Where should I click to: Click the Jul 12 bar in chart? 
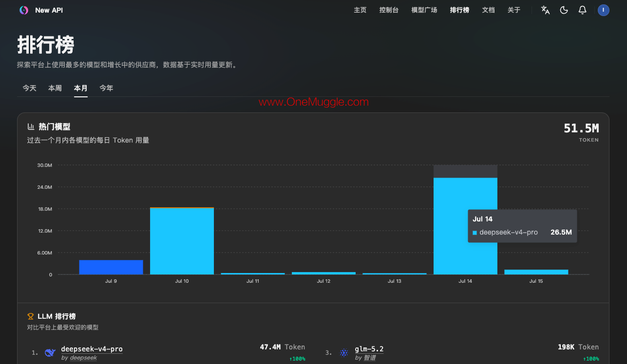pyautogui.click(x=323, y=273)
